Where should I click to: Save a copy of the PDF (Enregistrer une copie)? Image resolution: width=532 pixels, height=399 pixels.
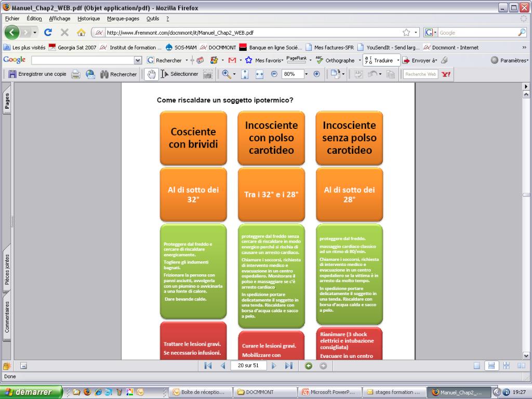(37, 74)
